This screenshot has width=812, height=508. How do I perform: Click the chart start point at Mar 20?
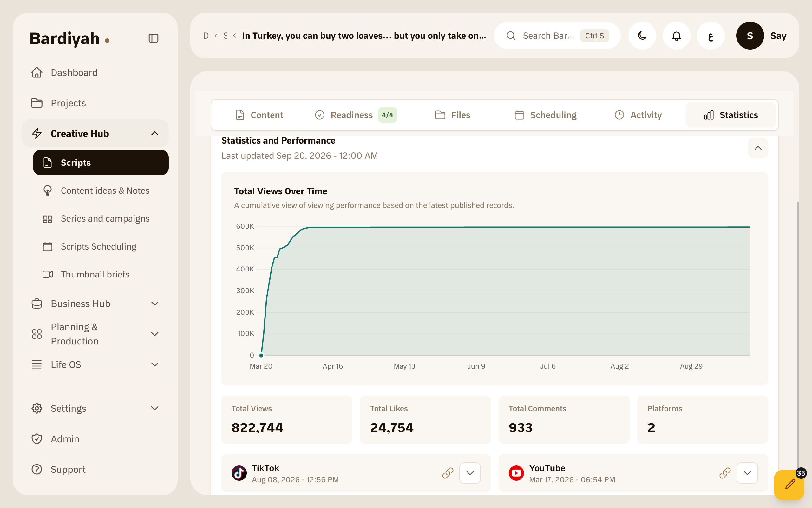point(261,355)
